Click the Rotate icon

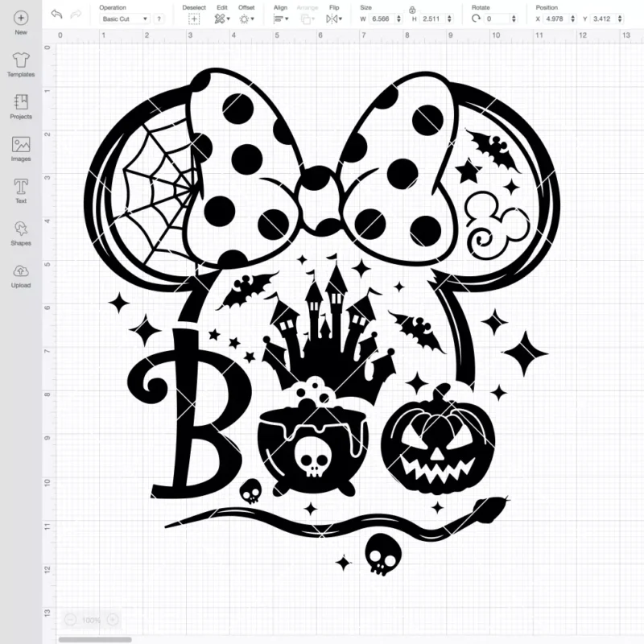pyautogui.click(x=476, y=19)
